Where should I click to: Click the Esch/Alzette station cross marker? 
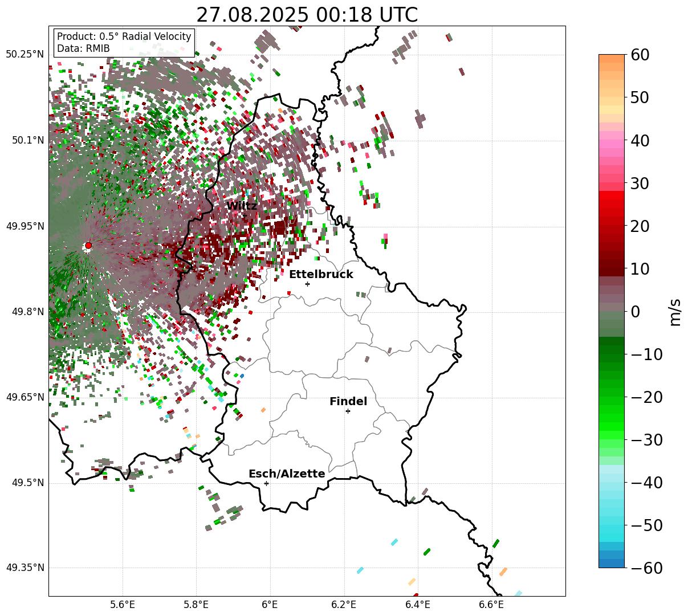coord(266,483)
